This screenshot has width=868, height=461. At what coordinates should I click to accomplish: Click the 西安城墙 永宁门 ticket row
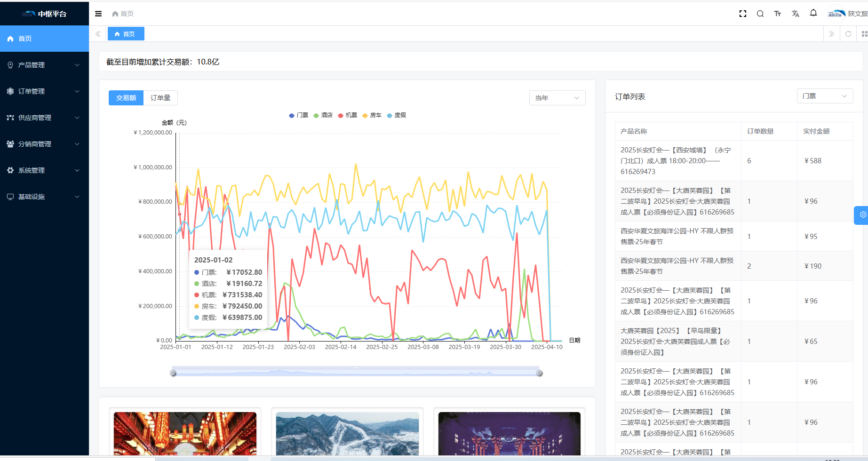(734, 161)
